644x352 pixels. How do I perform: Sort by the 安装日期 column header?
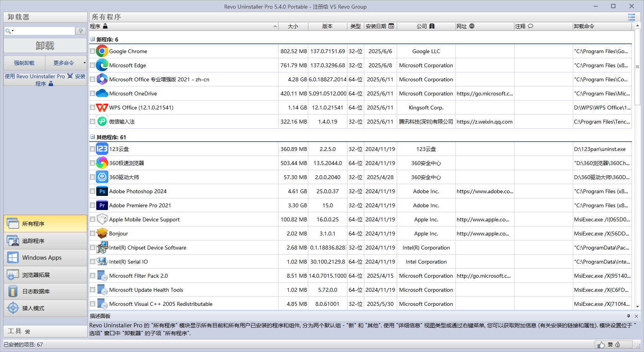click(x=380, y=26)
